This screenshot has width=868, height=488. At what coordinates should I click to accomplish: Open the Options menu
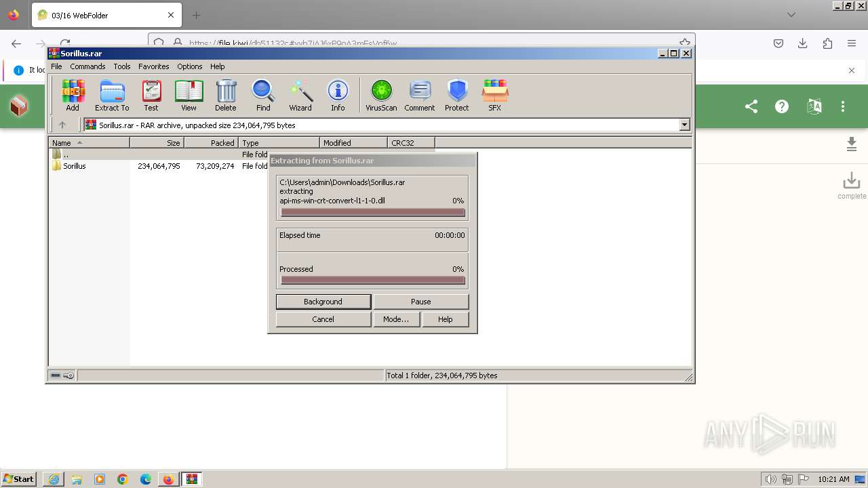tap(190, 66)
